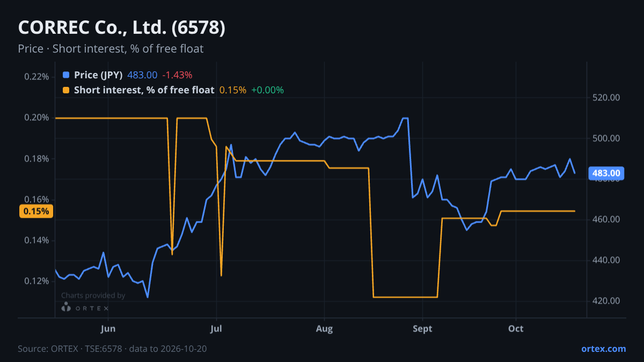The width and height of the screenshot is (644, 362).
Task: Click the 420.00 right axis label
Action: pos(606,301)
